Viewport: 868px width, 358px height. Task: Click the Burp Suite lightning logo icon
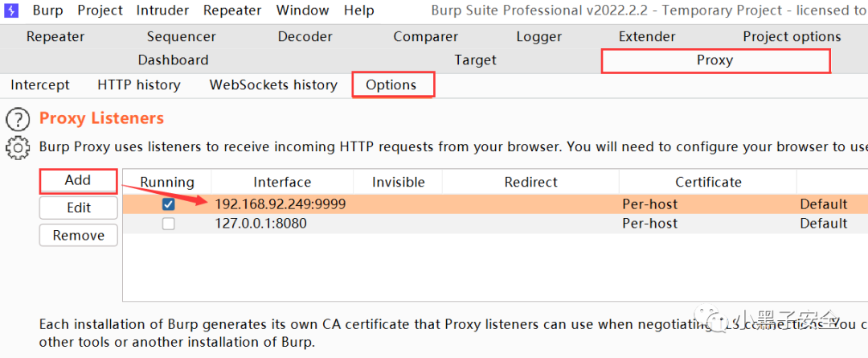11,10
